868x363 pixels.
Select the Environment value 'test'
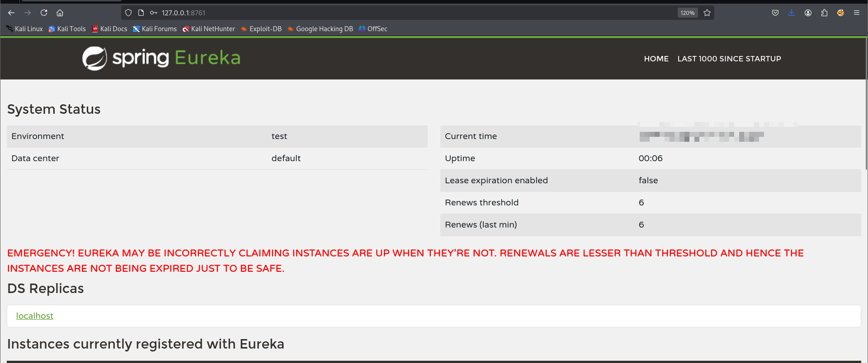pyautogui.click(x=279, y=136)
